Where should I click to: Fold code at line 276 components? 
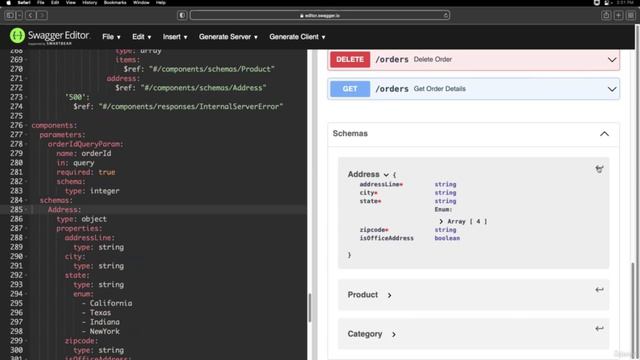pos(27,125)
